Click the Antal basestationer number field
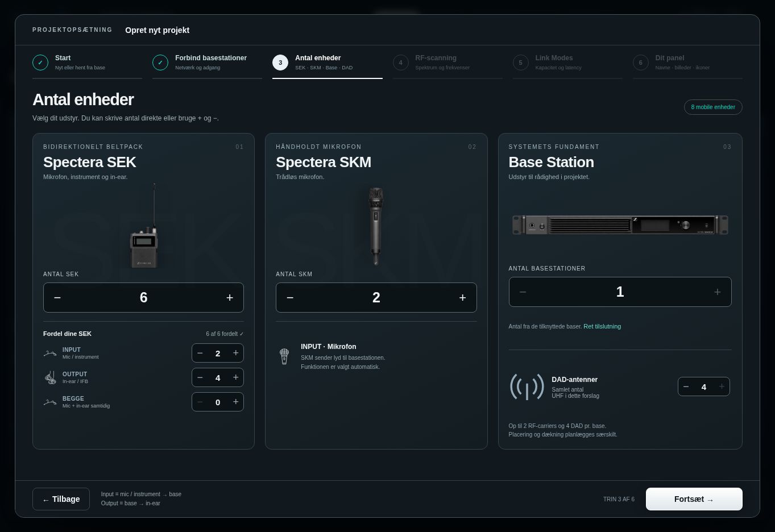The height and width of the screenshot is (532, 775). (x=620, y=292)
